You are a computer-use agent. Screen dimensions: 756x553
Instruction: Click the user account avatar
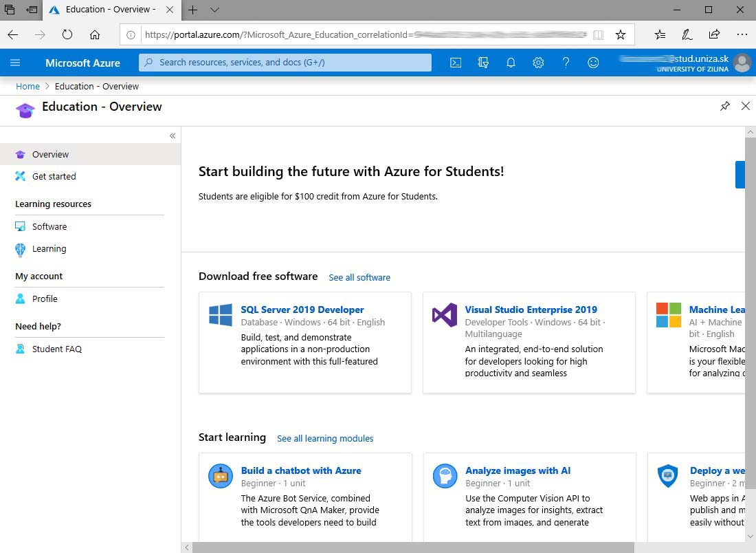[x=742, y=63]
